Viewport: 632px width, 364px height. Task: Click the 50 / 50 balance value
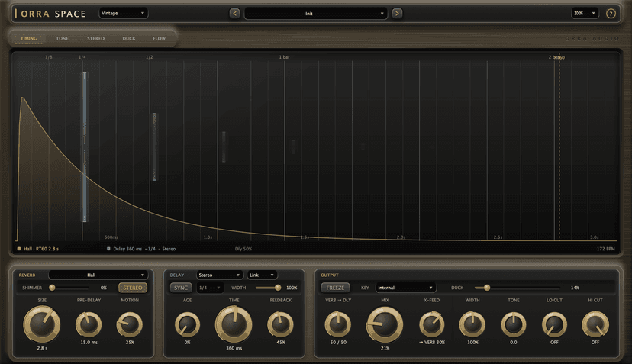(x=338, y=342)
